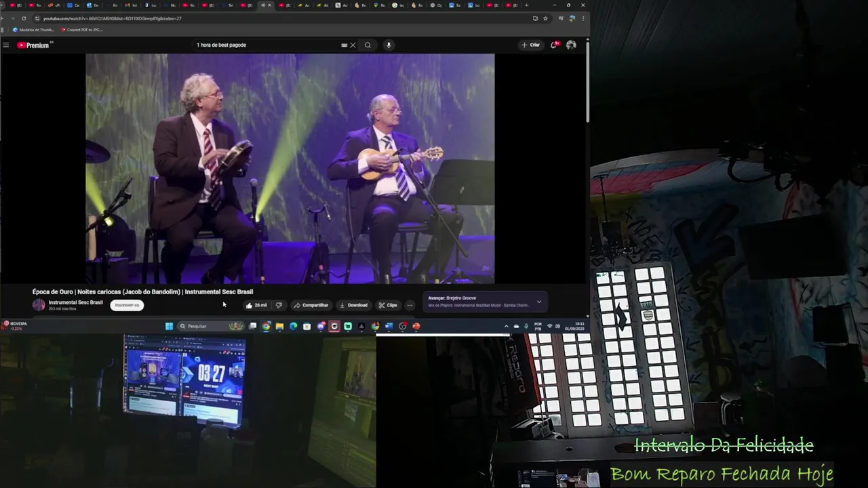Go to YouTube Premium home logo
Viewport: 868px width, 488px height.
[x=34, y=45]
